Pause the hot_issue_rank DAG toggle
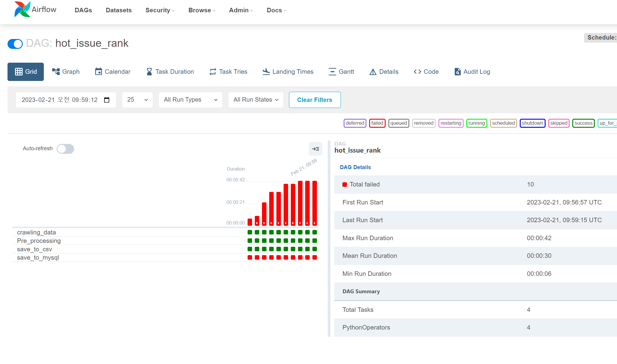Image resolution: width=617 pixels, height=364 pixels. point(15,44)
